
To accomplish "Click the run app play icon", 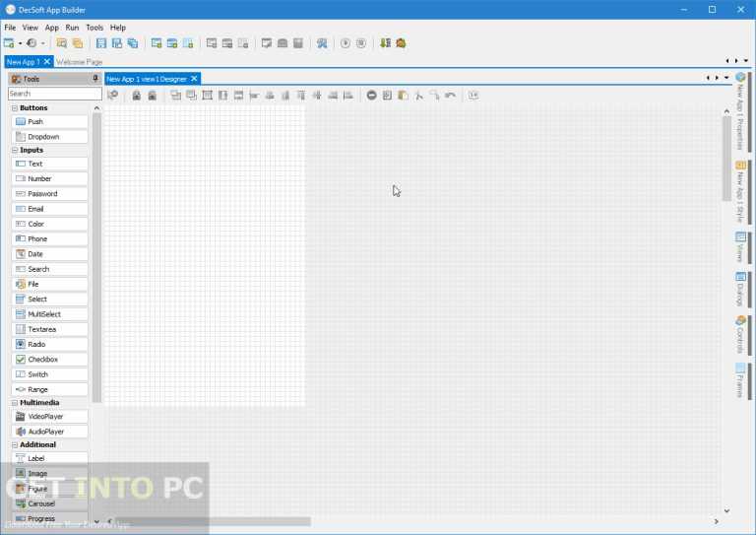I will 346,43.
